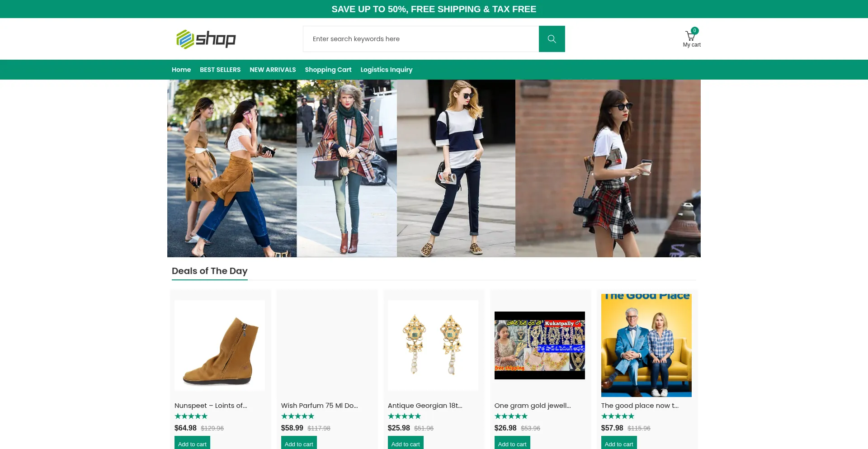Open the brown suede boot product image
Screen dimensions: 868x449
click(220, 345)
